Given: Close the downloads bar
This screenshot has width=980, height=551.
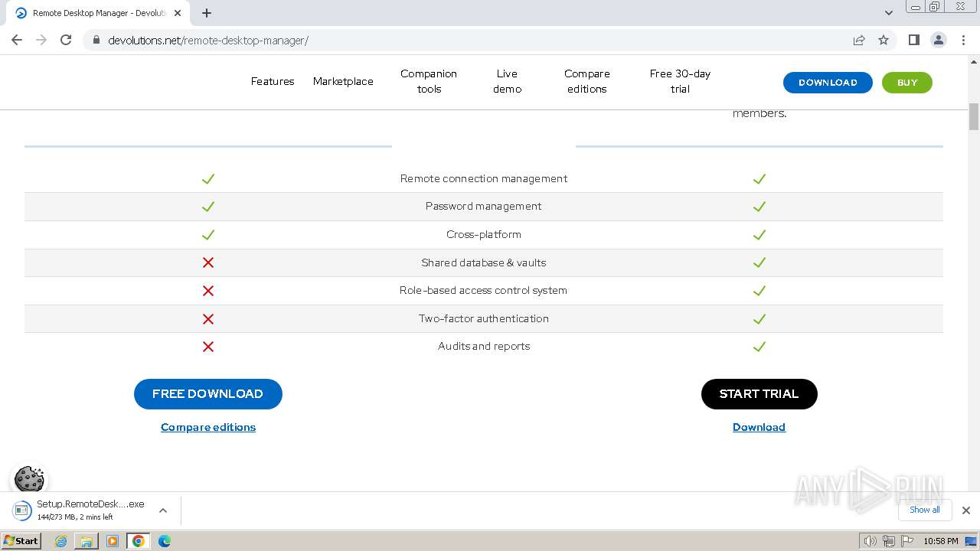Looking at the screenshot, I should click(x=965, y=510).
